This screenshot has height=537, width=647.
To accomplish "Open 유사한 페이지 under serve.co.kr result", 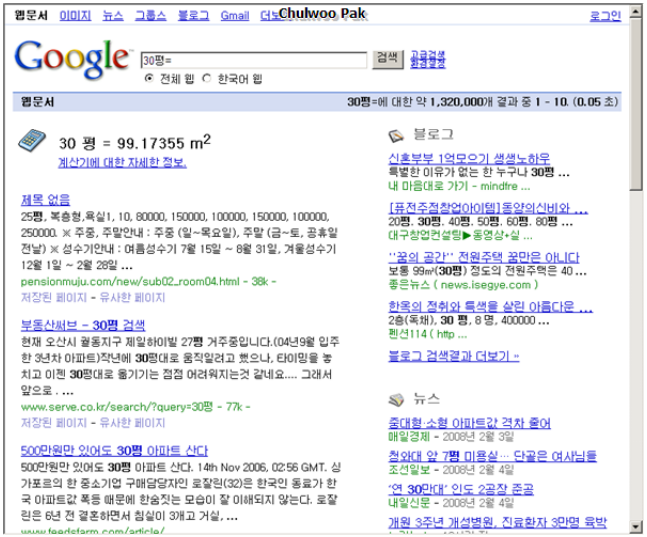I will (132, 423).
